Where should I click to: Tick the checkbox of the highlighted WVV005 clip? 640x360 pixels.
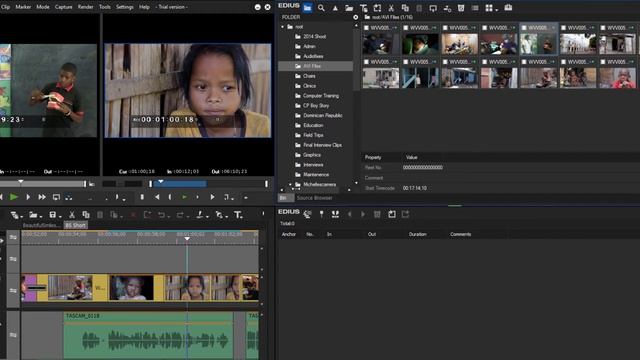tap(524, 28)
